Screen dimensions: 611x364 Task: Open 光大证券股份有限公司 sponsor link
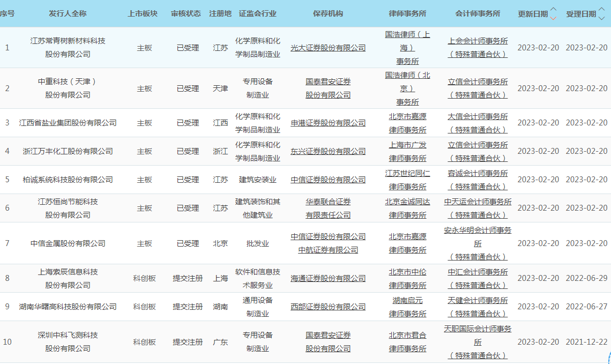(328, 48)
